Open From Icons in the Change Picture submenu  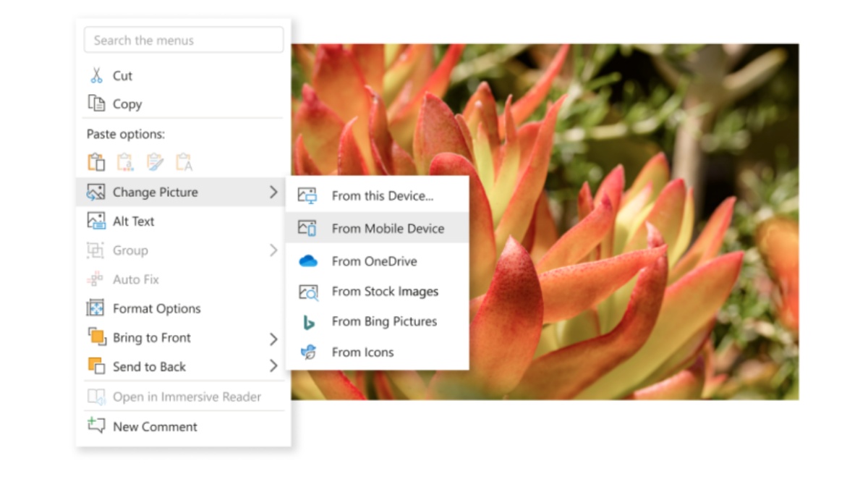pyautogui.click(x=362, y=352)
